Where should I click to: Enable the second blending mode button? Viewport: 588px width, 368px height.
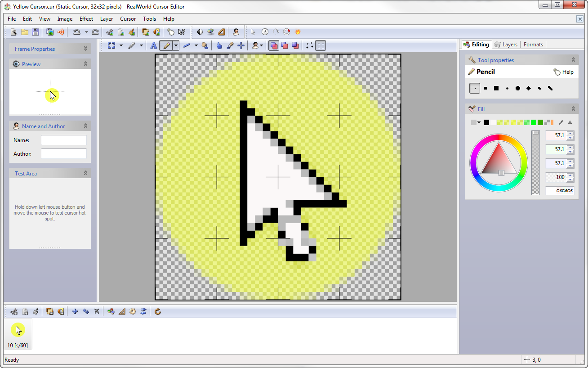pos(285,45)
